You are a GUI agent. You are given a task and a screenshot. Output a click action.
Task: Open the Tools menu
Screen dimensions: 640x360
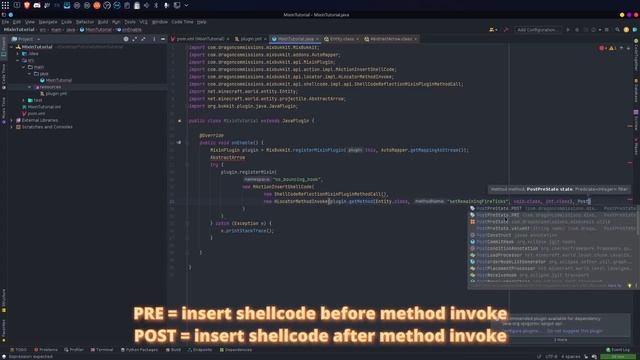[x=130, y=22]
